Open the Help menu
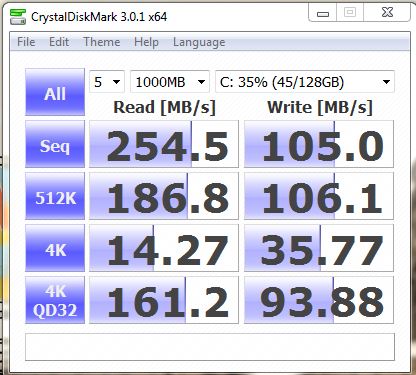416x375 pixels. [146, 42]
